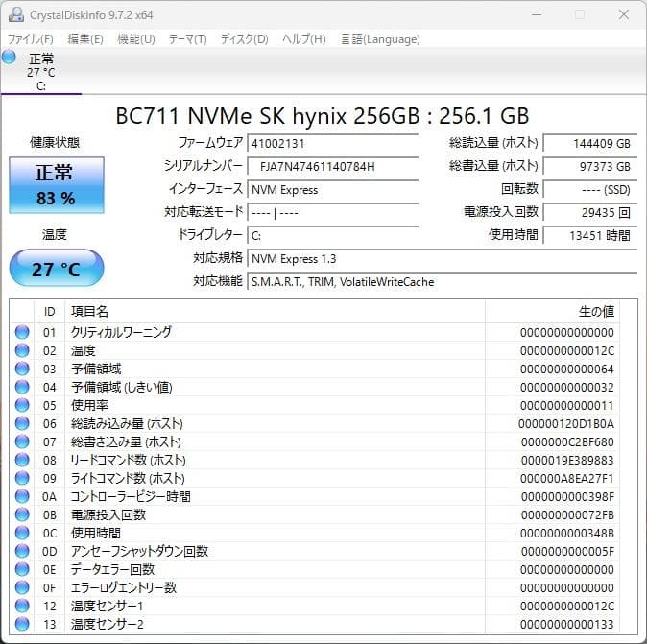Click status orb for ID 02 温度 row
Image resolution: width=647 pixels, height=644 pixels.
coord(22,350)
